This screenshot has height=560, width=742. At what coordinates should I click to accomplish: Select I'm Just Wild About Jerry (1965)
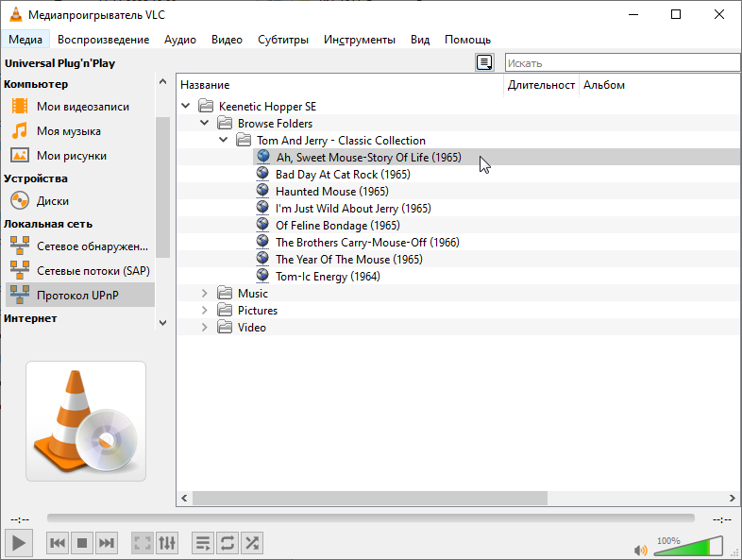353,209
